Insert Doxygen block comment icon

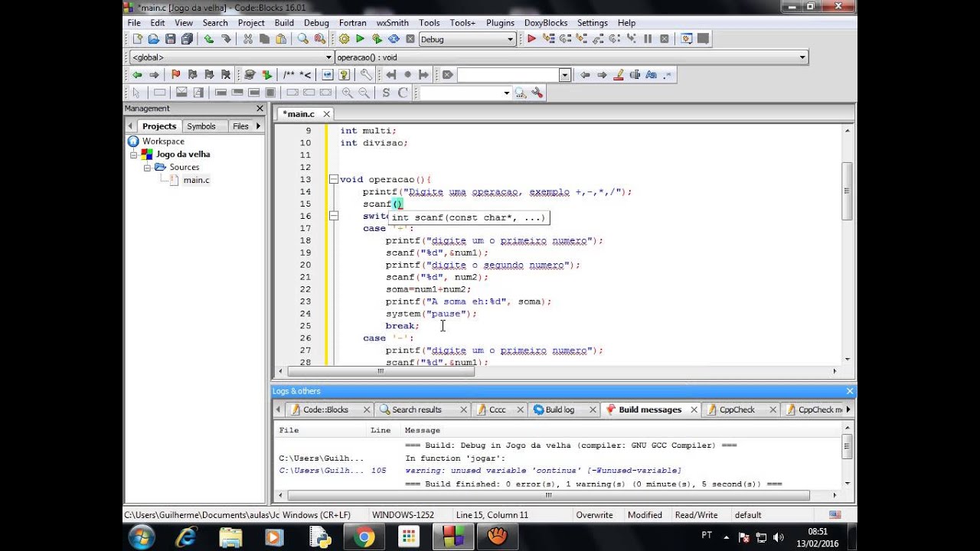[x=289, y=74]
